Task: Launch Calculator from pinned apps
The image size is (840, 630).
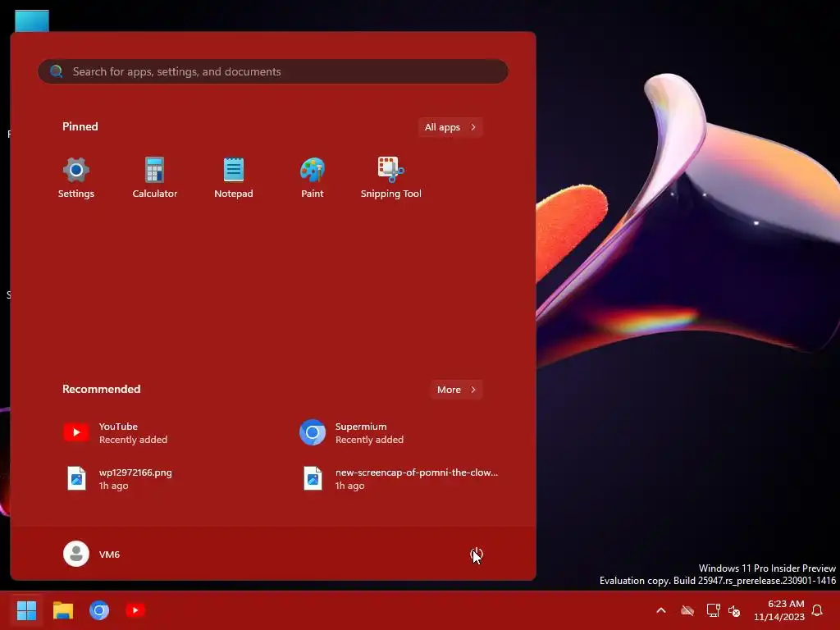Action: [154, 178]
